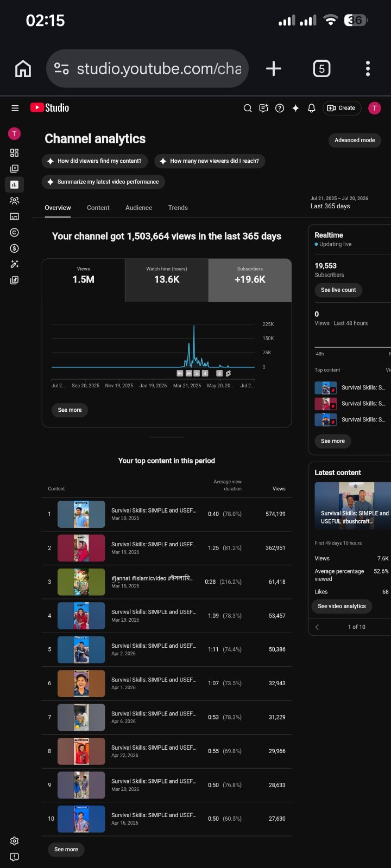
Task: Open the #jannat #islamicvideo video title
Action: pos(152,578)
